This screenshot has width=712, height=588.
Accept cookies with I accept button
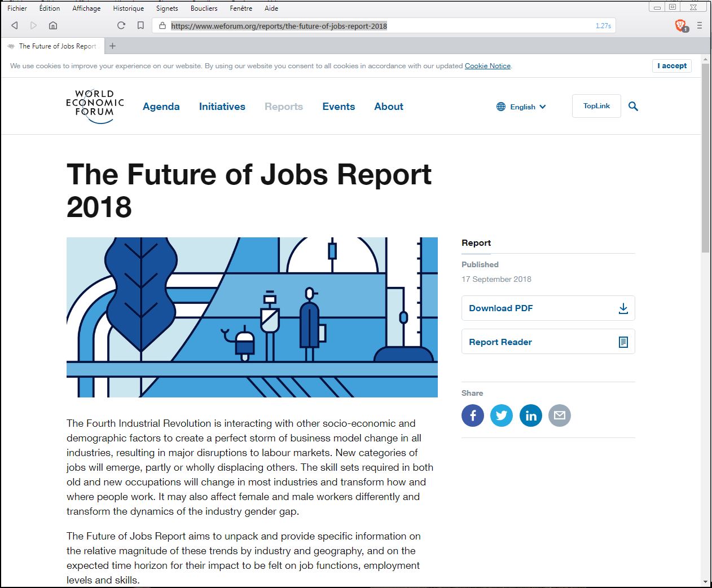(x=672, y=66)
